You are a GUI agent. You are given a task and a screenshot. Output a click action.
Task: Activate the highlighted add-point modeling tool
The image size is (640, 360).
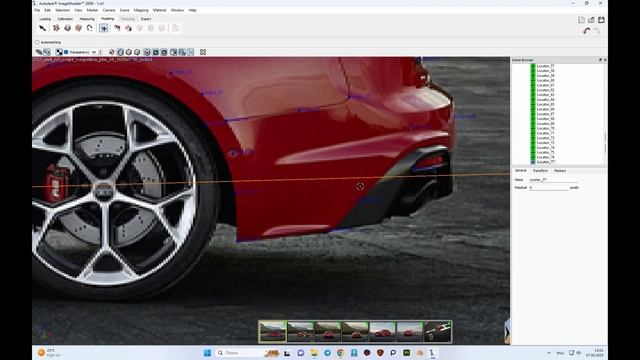[104, 28]
